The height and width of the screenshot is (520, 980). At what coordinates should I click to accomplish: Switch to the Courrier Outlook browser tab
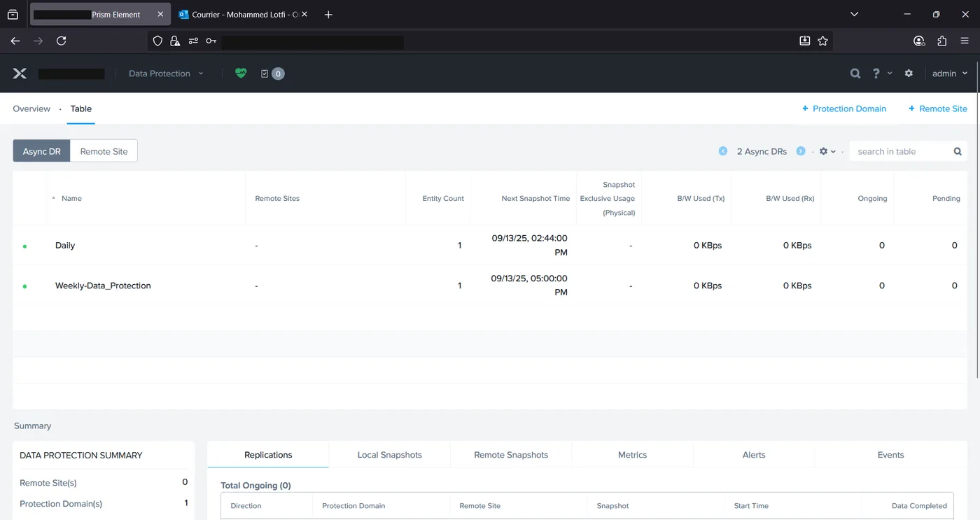[x=243, y=14]
